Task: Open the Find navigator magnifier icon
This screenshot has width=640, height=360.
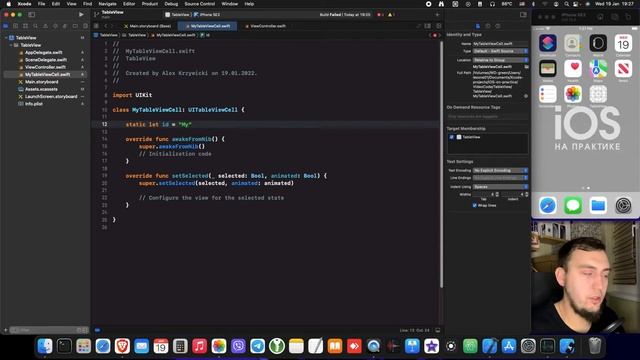Action: (x=36, y=26)
